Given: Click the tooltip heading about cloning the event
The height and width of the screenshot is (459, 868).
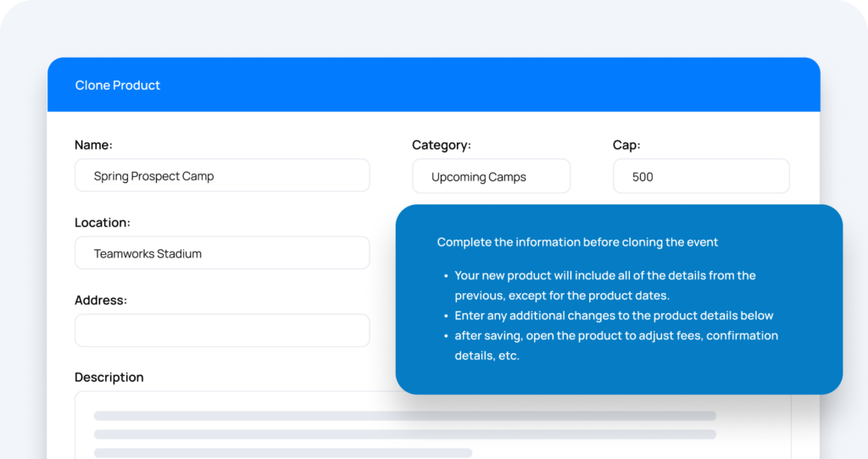Looking at the screenshot, I should click(x=577, y=242).
